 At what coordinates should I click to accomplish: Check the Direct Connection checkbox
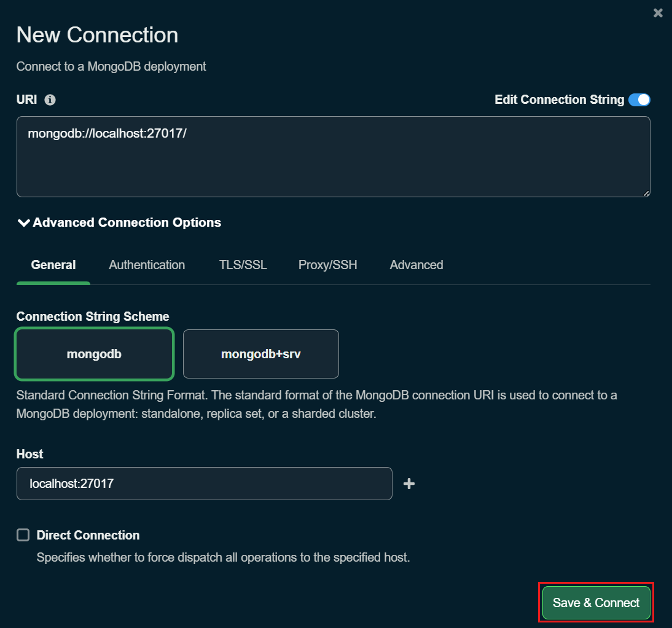pyautogui.click(x=23, y=535)
